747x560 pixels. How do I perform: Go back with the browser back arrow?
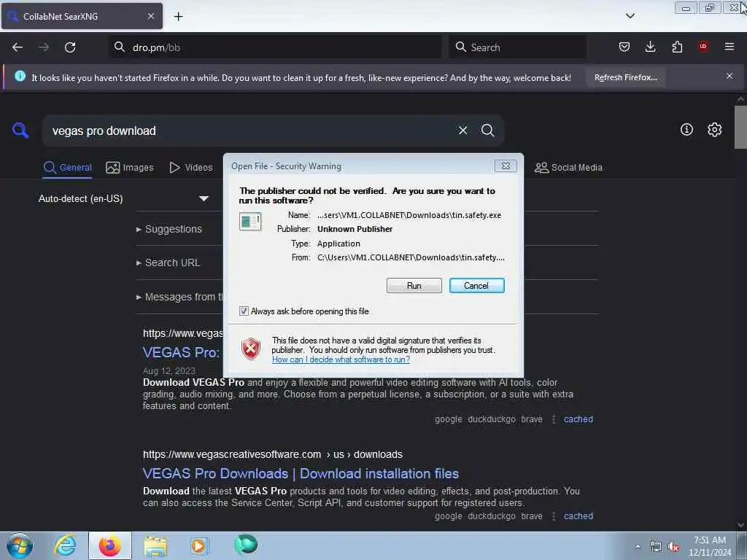tap(18, 47)
